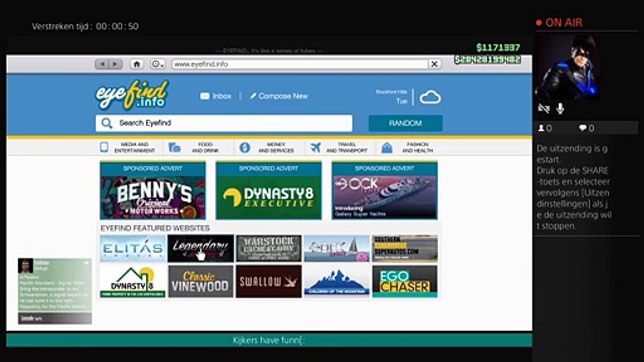644x362 pixels.
Task: Click the Rockford Hills Tue weather text
Action: click(x=392, y=97)
